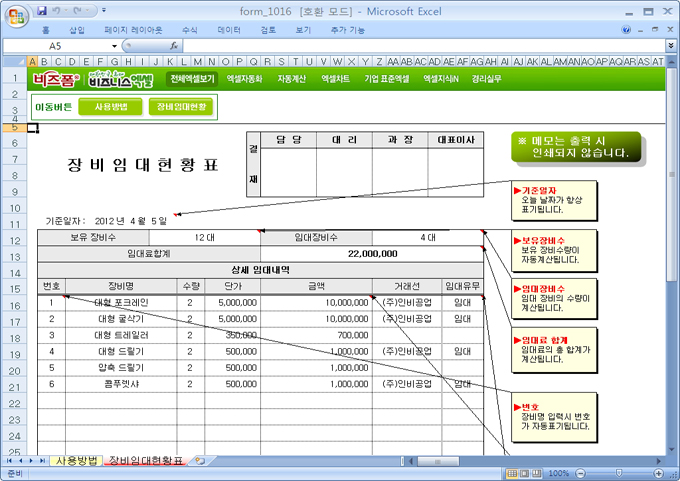Click the 12 대 owned equipment count cell
This screenshot has height=481, width=680.
coord(204,238)
